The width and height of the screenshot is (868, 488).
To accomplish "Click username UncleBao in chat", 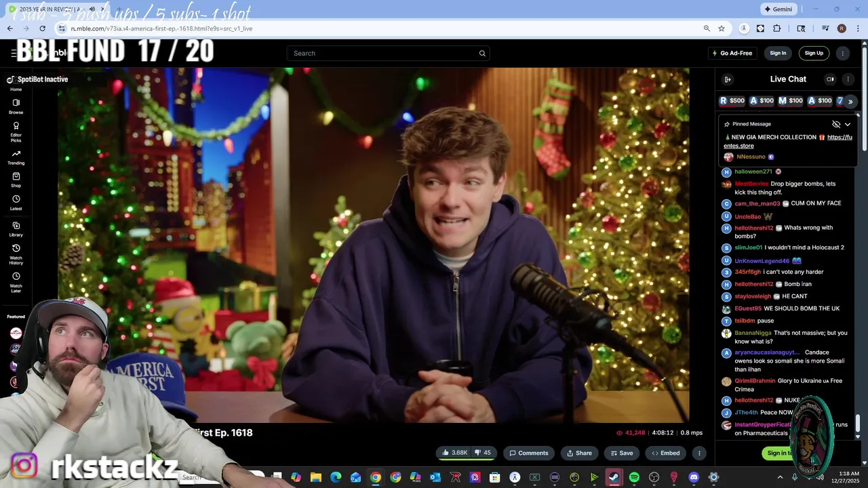I will pyautogui.click(x=748, y=217).
